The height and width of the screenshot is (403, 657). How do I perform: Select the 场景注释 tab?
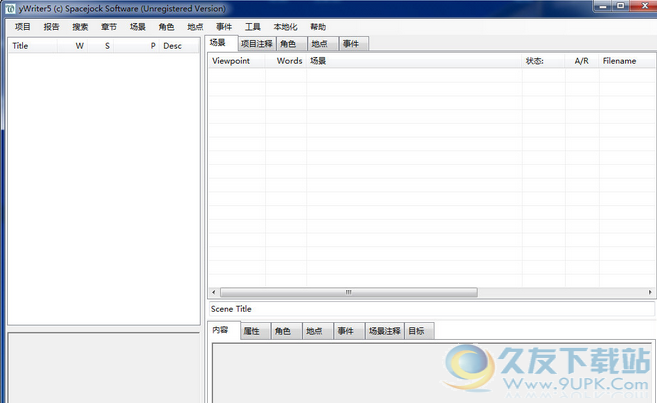pos(384,331)
